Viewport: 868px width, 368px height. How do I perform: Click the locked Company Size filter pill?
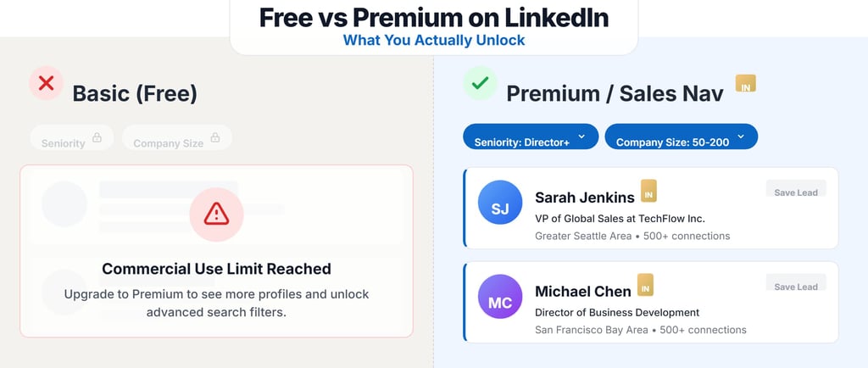point(177,138)
